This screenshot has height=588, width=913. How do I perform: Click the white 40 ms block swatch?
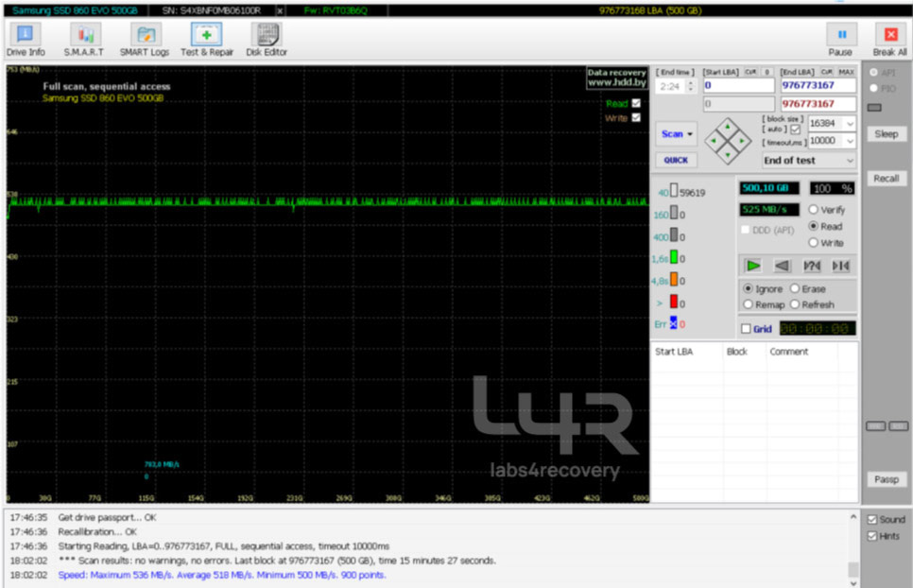click(x=674, y=191)
